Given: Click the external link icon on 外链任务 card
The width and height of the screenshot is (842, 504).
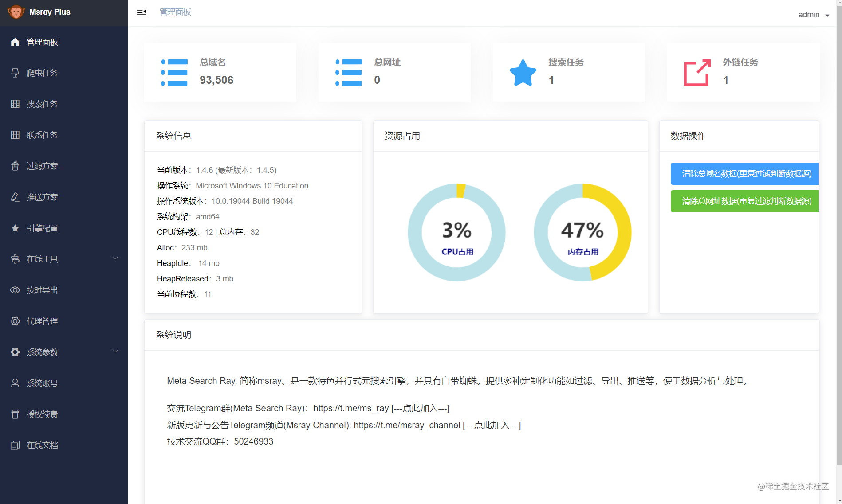Looking at the screenshot, I should [697, 73].
